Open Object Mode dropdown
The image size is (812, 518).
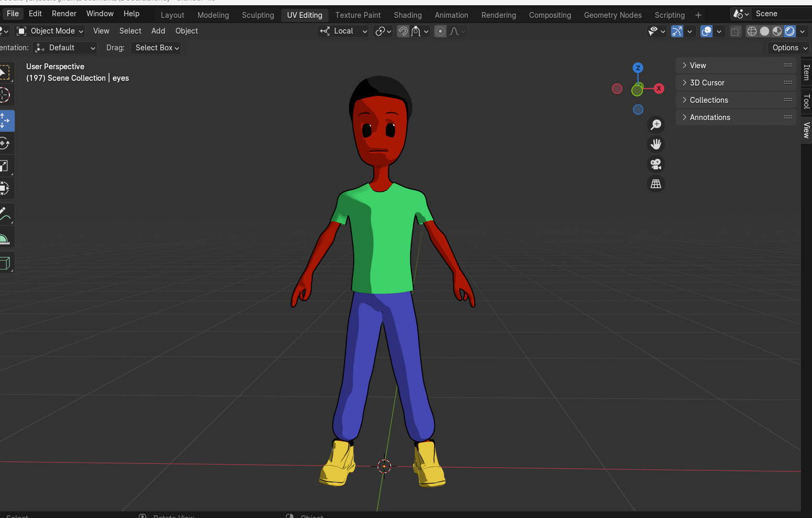(x=50, y=31)
